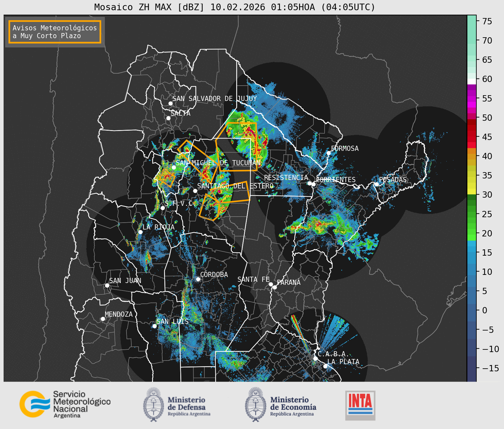Click the LA PLATA city marker dot
Viewport: 504px width, 429px height.
coord(325,366)
